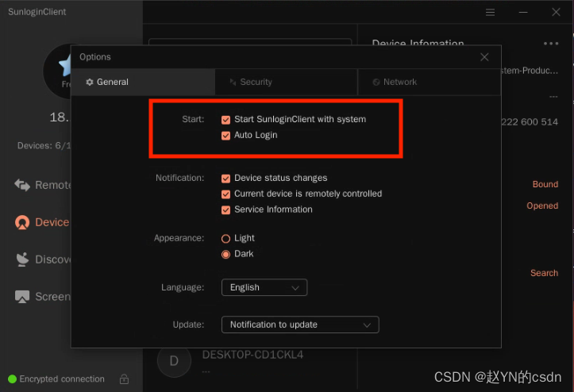
Task: Click the Screen projection icon in the sidebar
Action: click(22, 297)
